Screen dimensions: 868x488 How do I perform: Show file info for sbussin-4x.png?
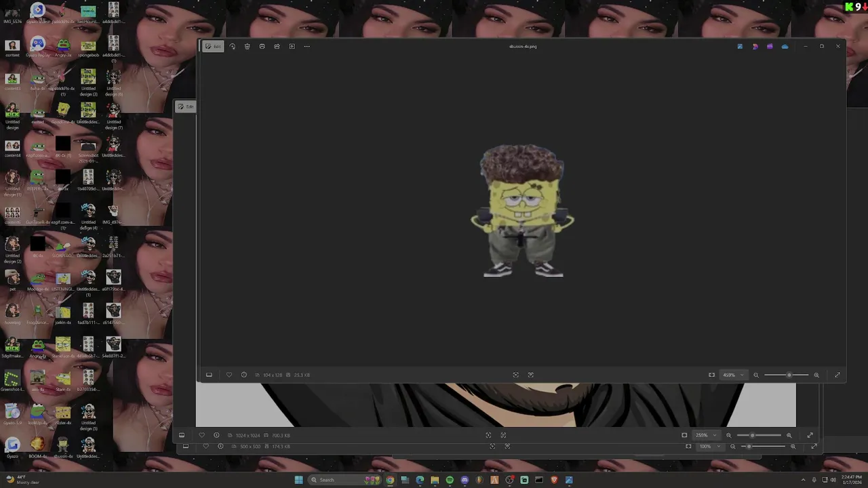(x=243, y=375)
